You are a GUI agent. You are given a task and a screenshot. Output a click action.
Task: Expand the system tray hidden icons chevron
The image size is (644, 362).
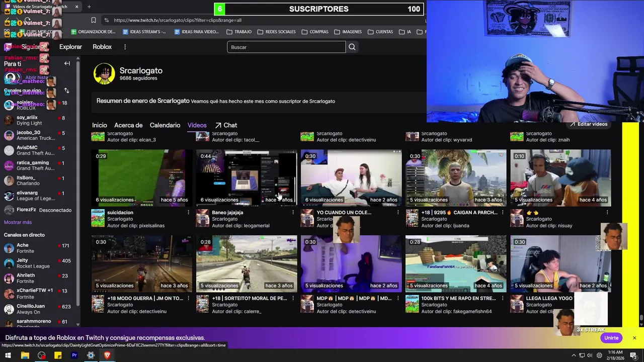coord(574,355)
